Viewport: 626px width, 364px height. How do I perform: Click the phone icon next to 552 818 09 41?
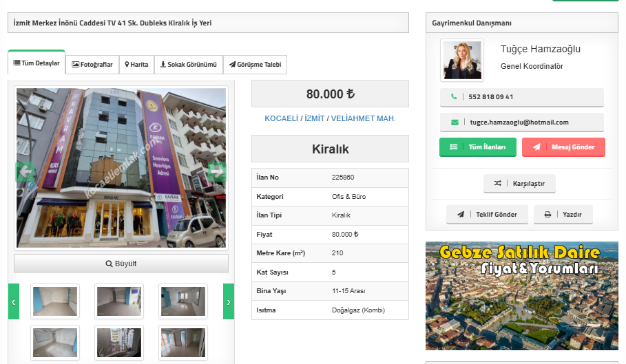[454, 97]
